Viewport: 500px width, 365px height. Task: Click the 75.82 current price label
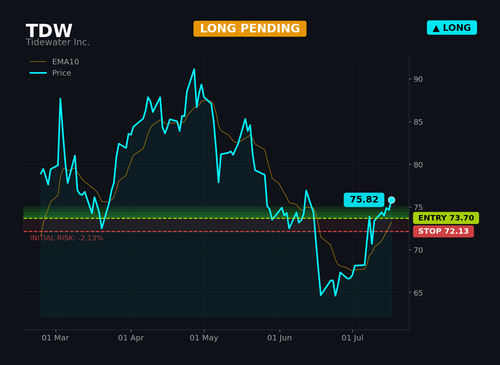click(x=364, y=200)
